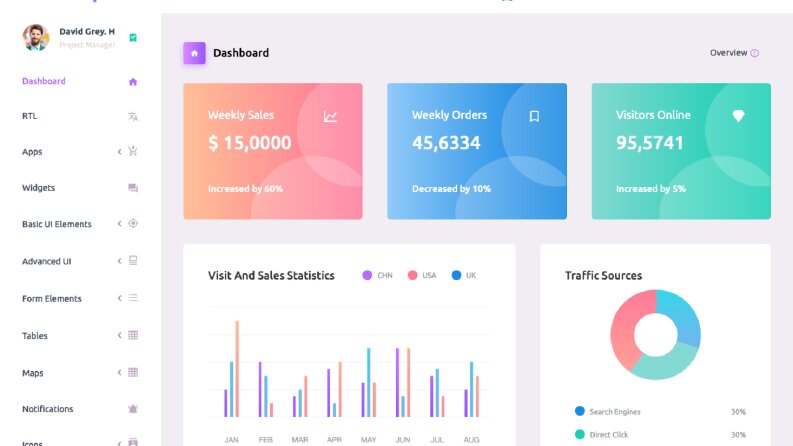Click the purple home badge beside Dashboard heading
Image resolution: width=793 pixels, height=446 pixels.
point(194,53)
